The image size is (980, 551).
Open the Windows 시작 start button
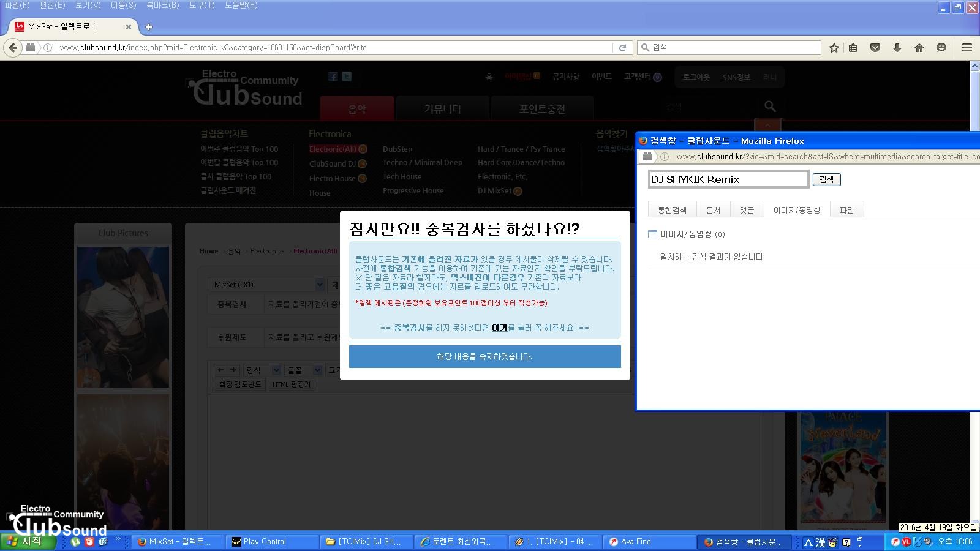(x=28, y=541)
